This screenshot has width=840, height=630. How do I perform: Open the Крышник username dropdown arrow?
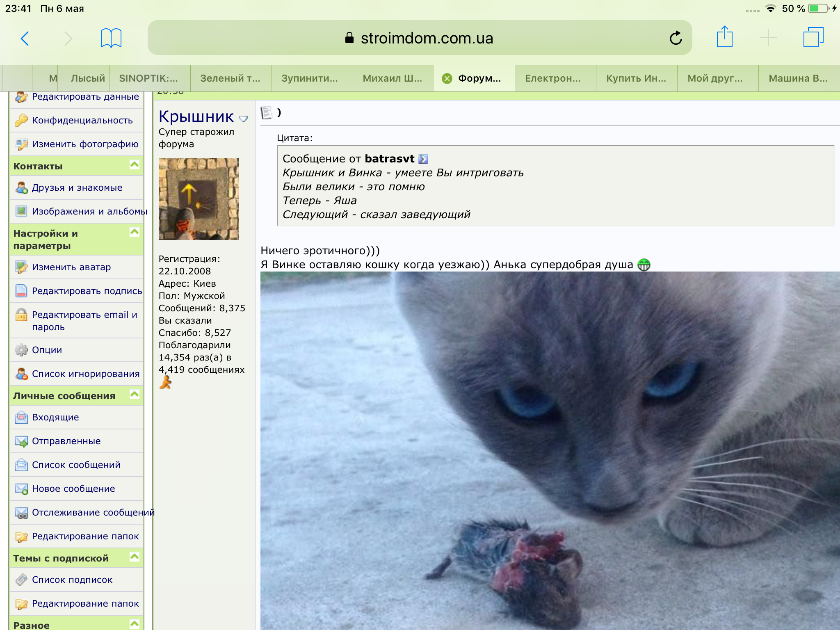point(244,119)
